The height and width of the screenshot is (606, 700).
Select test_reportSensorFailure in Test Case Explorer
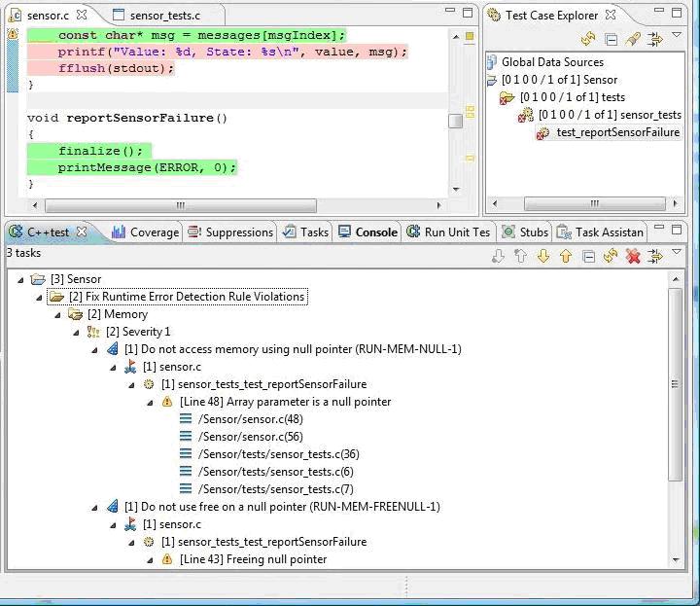pos(617,132)
